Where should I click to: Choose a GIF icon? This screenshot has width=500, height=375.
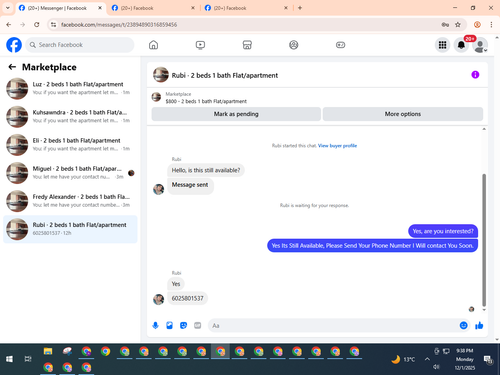coord(198,325)
